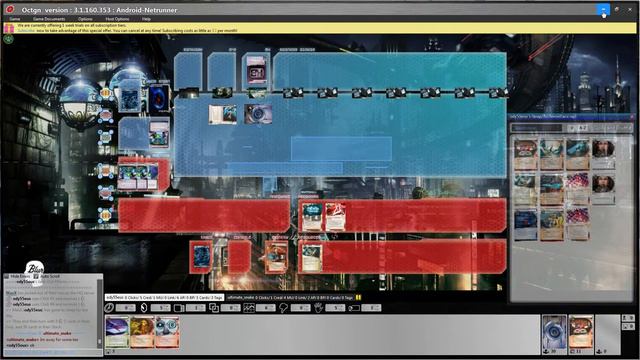Click the first card in middle red zone

coord(312,217)
